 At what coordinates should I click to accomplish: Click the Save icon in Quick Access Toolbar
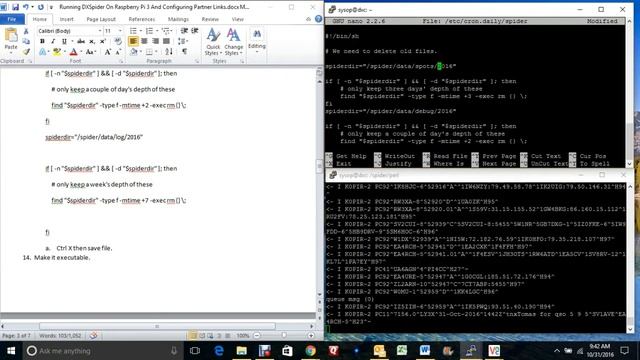pyautogui.click(x=16, y=7)
